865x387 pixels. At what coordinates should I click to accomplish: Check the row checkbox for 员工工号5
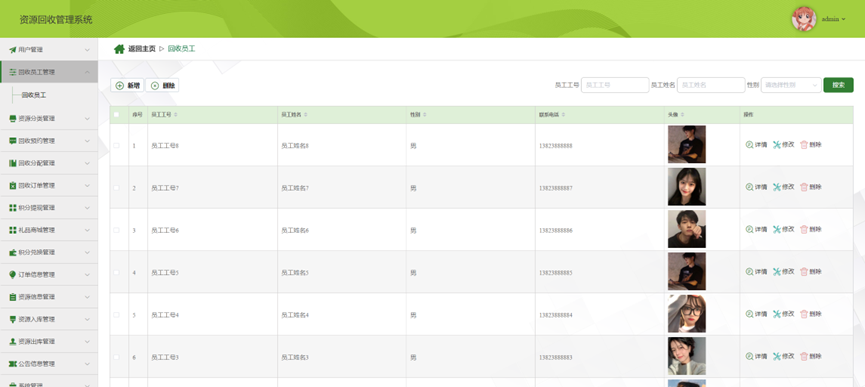pos(116,272)
